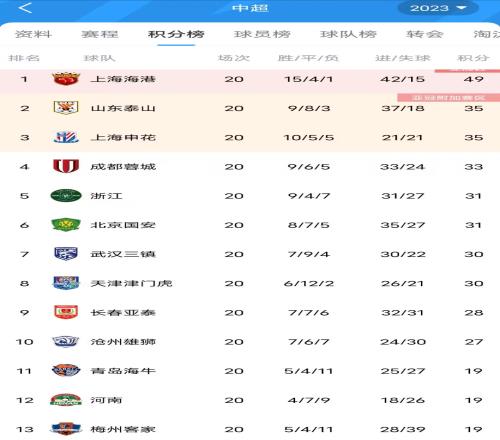Viewport: 500px width, 440px height.
Task: Tap the back arrow icon
Action: pos(25,8)
